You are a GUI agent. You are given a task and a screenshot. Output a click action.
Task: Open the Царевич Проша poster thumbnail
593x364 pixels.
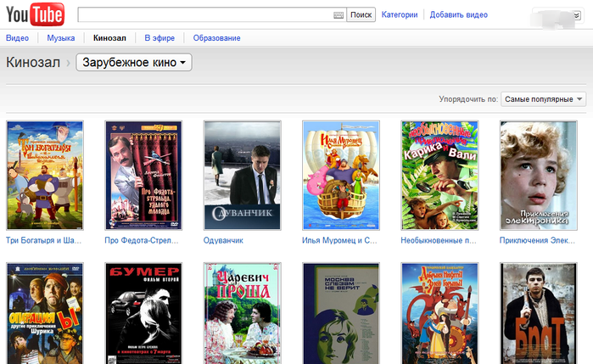coord(243,313)
